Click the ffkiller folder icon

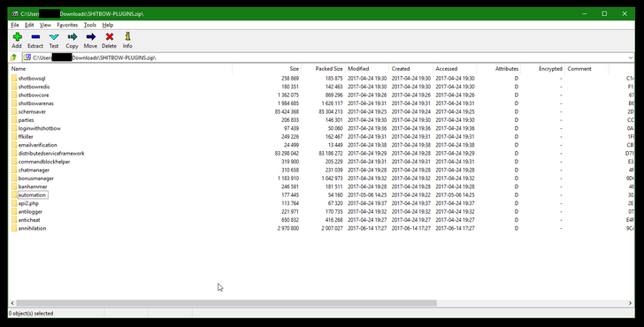14,137
